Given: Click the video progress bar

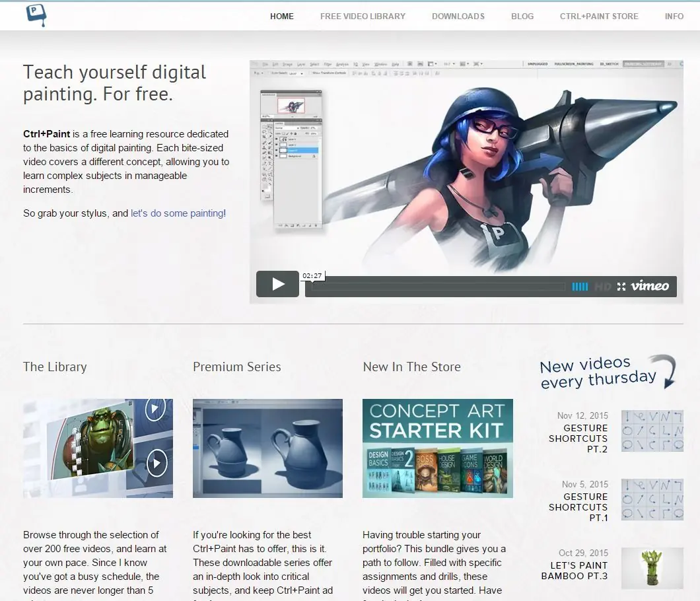Looking at the screenshot, I should (x=438, y=287).
